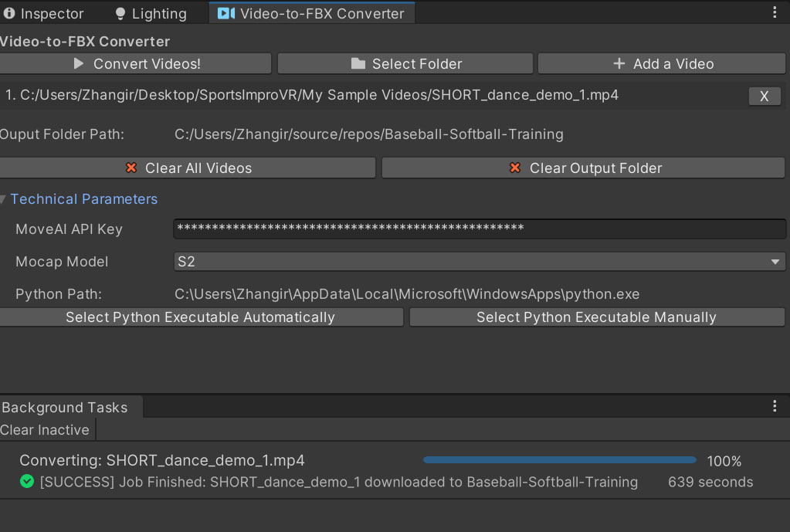This screenshot has height=532, width=790.
Task: Switch to the Inspector tab
Action: point(43,14)
